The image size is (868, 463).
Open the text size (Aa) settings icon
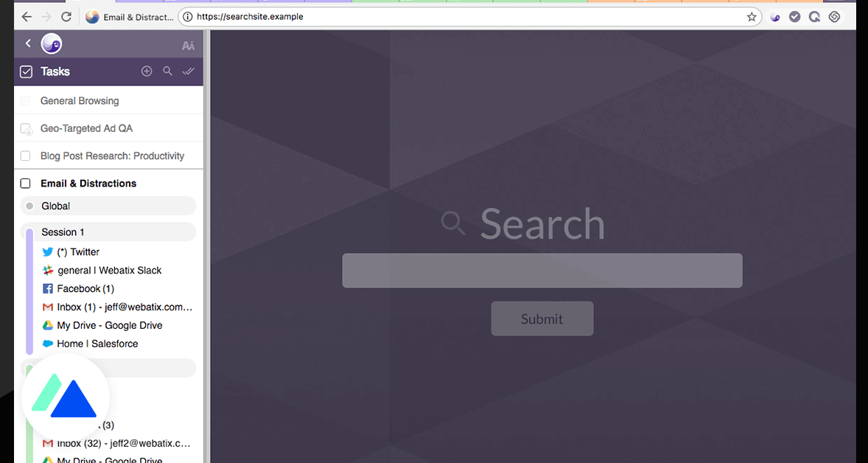[x=188, y=43]
